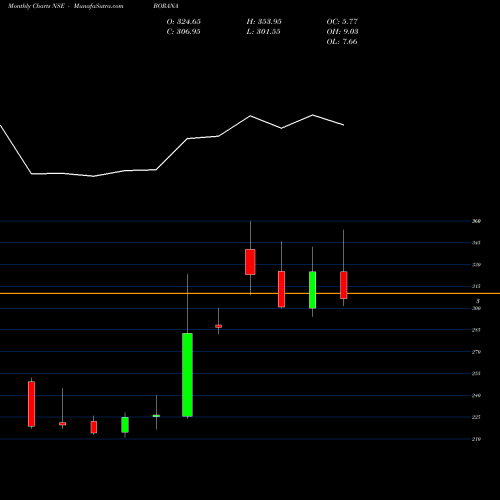The width and height of the screenshot is (500, 500).
Task: Select the green candlestick between 300 and 325
Action: (312, 290)
